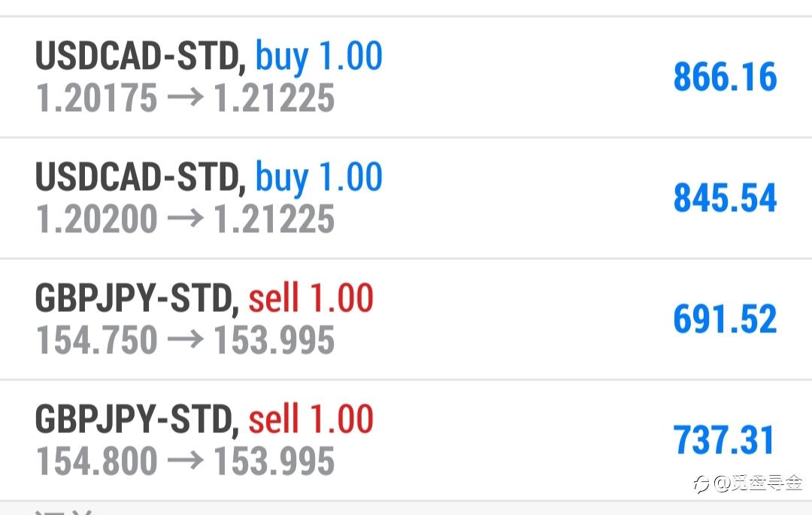The height and width of the screenshot is (515, 812).
Task: Click "buy 1.00" in the 866.16 row
Action: click(x=319, y=56)
